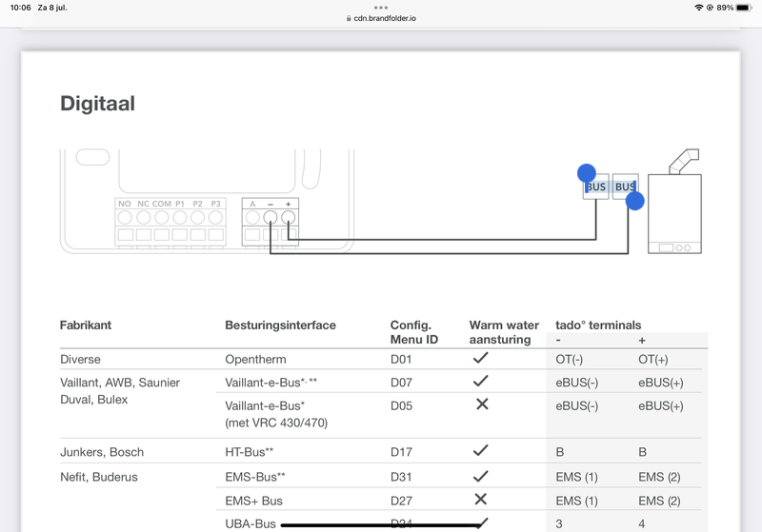Tap the 'A' terminal label in the diagram

click(x=252, y=204)
